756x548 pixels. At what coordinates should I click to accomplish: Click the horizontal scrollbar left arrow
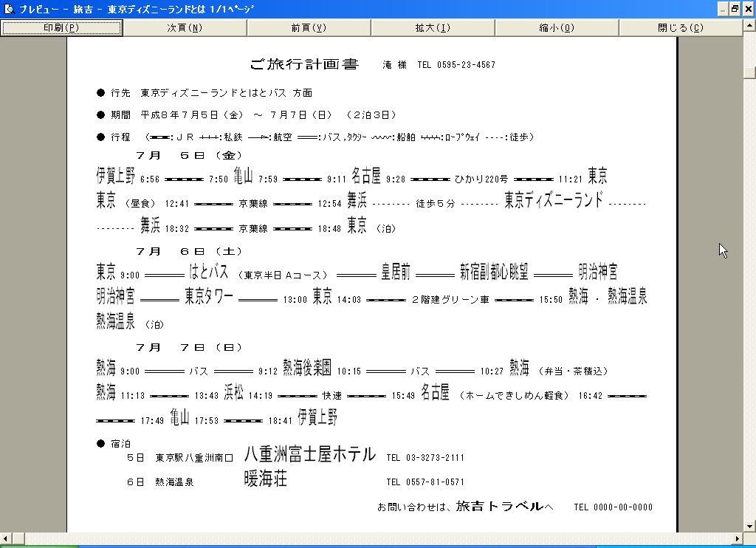6,538
